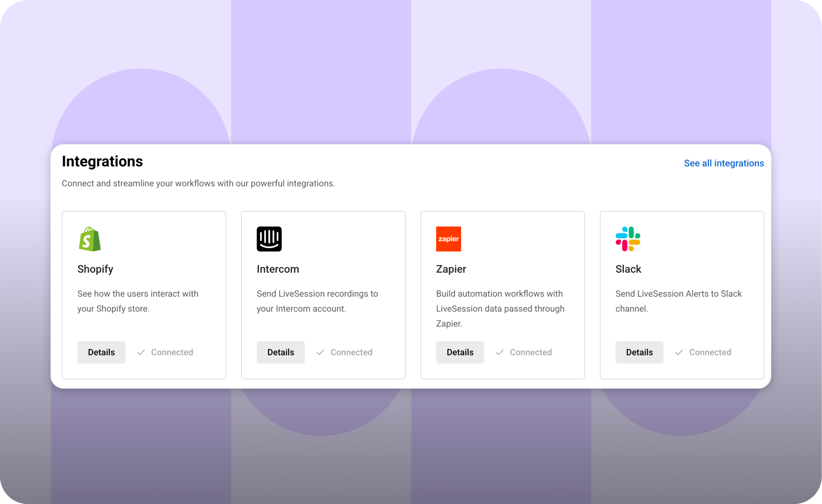Screen dimensions: 822x504
Task: Open Details for Shopify integration
Action: coord(101,352)
